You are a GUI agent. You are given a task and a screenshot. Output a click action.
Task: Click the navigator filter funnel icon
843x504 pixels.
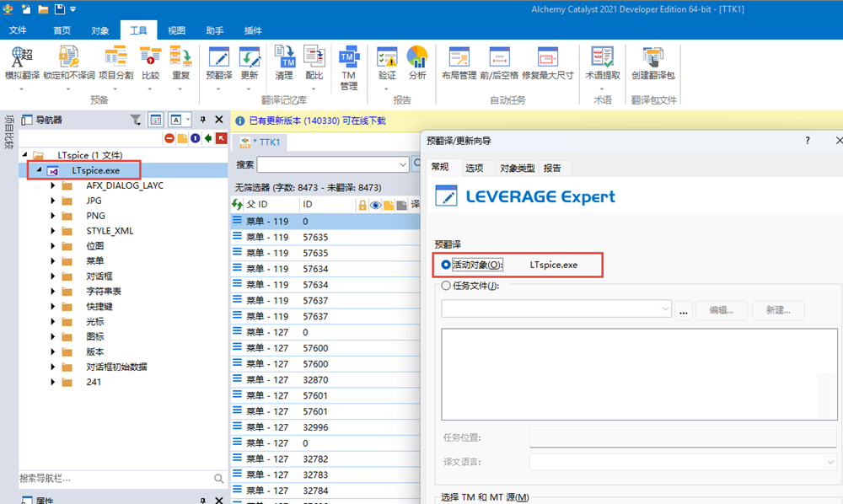click(136, 120)
